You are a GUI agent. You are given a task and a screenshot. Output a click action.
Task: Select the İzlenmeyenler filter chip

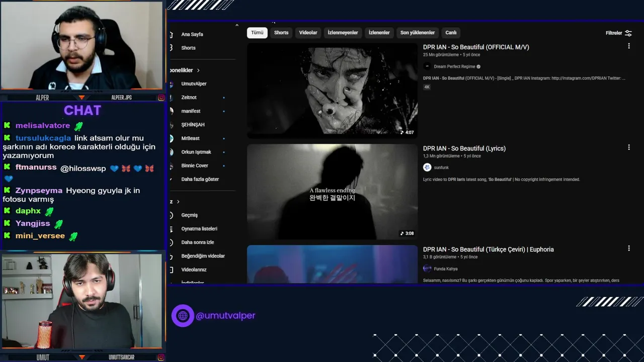(343, 33)
